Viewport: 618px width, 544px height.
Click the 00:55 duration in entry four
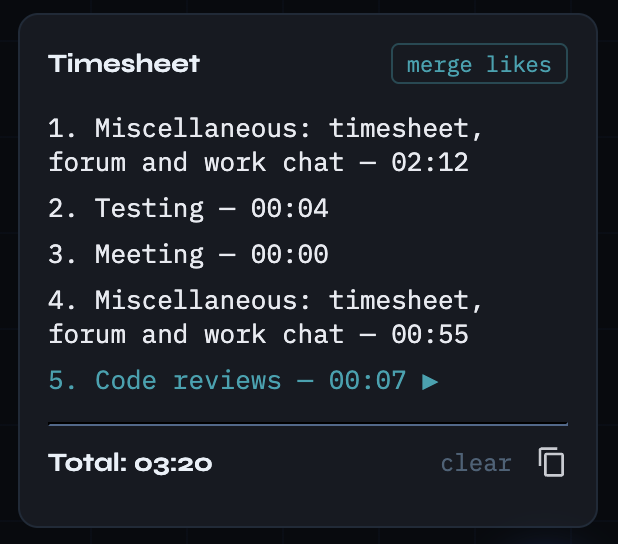coord(429,334)
